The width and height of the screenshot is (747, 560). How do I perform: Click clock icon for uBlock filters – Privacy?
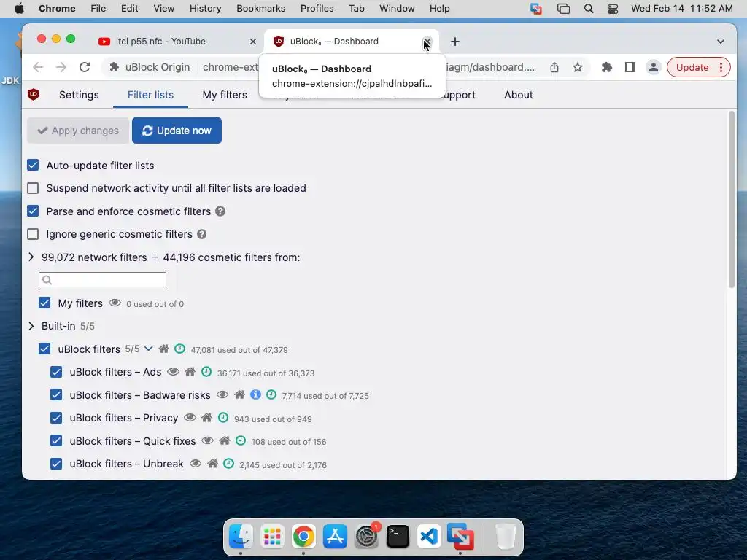point(223,418)
